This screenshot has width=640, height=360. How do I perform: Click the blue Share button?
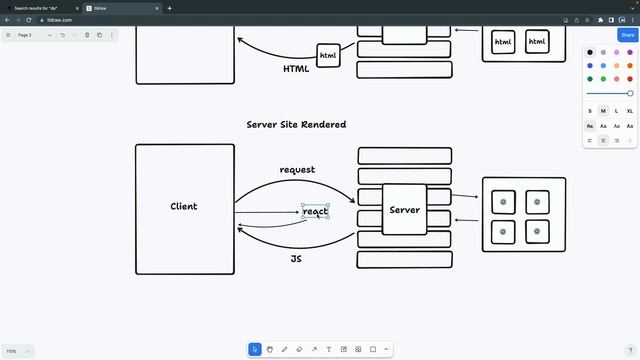click(x=628, y=35)
